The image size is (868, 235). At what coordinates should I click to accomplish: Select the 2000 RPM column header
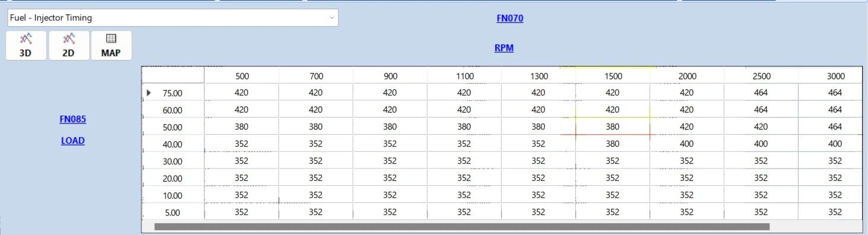687,76
